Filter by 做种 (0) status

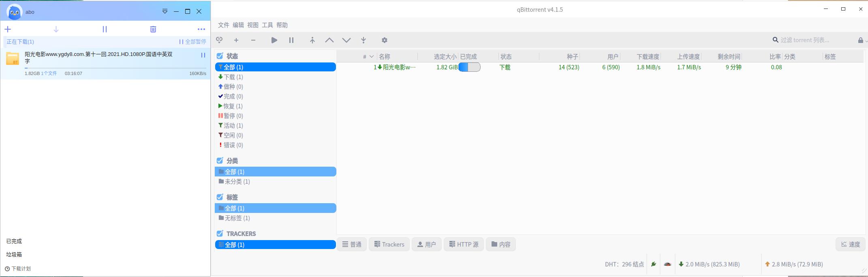coord(276,87)
